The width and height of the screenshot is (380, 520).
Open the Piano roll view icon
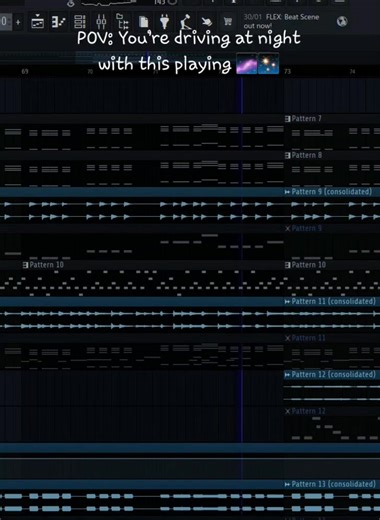coord(58,22)
